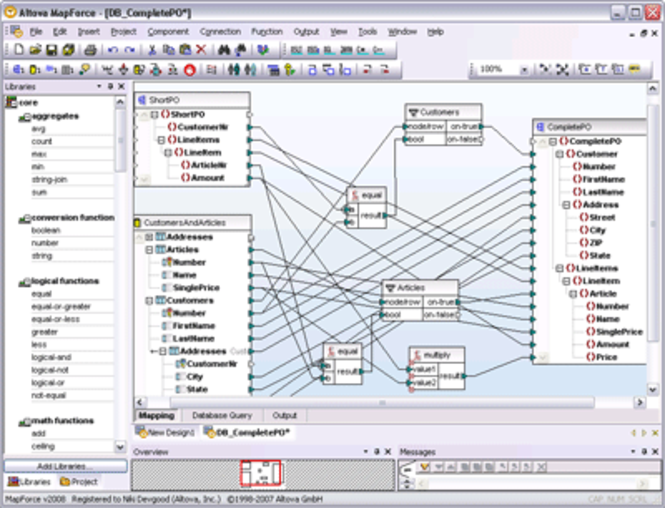Image resolution: width=665 pixels, height=508 pixels.
Task: Collapse LineItem in the ShortPO component
Action: (168, 153)
